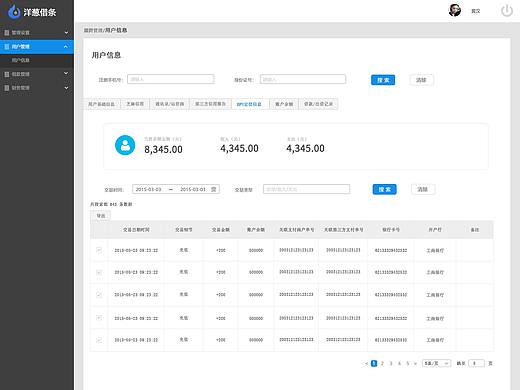The width and height of the screenshot is (520, 390).
Task: Click the 导出 export button above table
Action: 101,216
